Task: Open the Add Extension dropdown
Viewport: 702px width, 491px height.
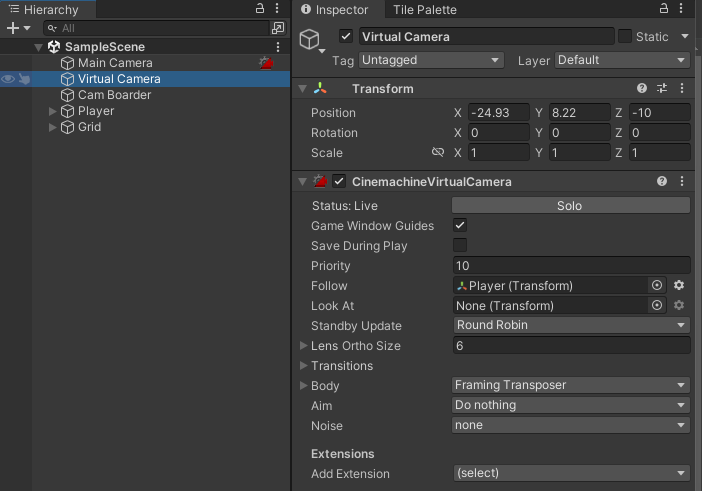Action: pos(571,473)
